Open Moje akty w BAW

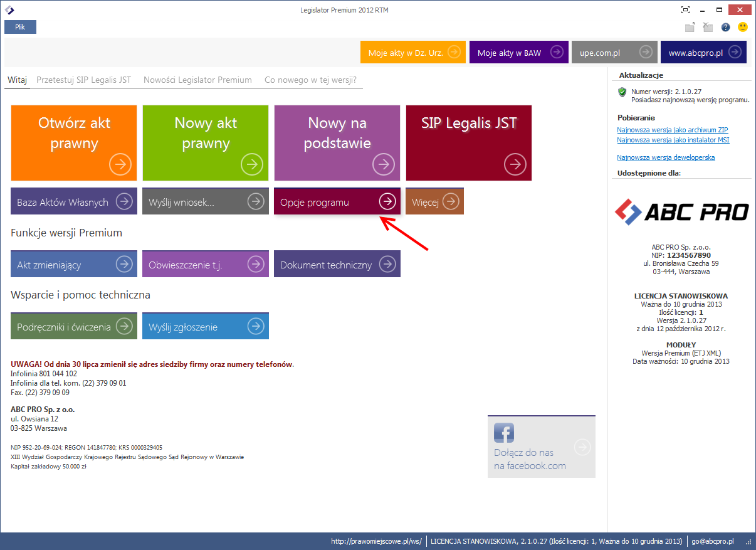pyautogui.click(x=519, y=53)
